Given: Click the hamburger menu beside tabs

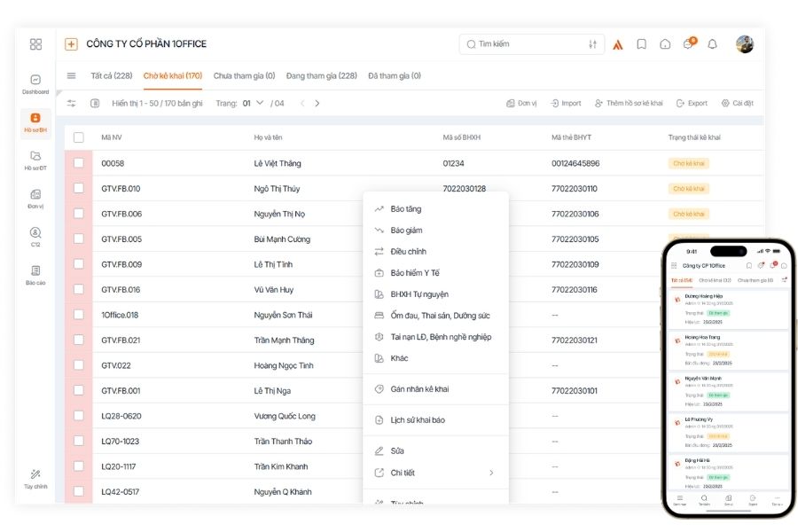Looking at the screenshot, I should (71, 76).
